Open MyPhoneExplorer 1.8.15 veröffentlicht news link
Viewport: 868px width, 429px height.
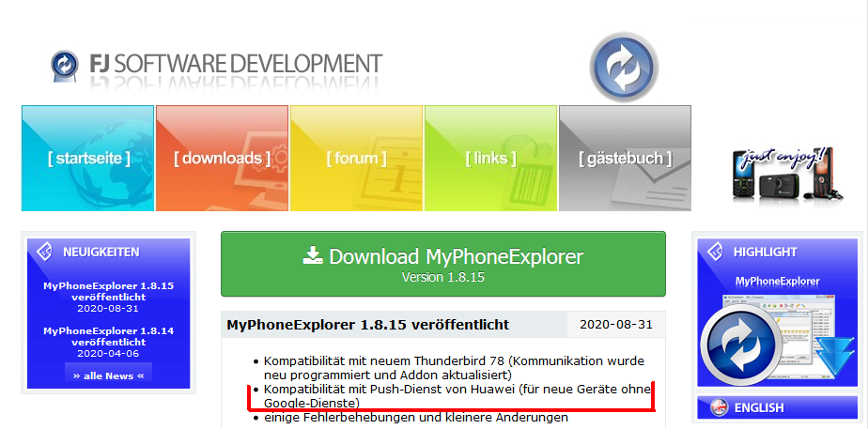click(x=109, y=291)
